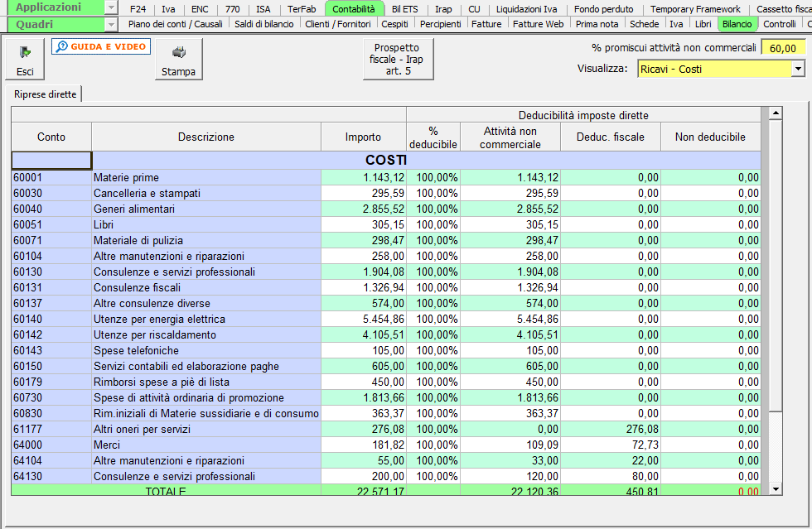This screenshot has height=529, width=812.
Task: Switch to the Contabilità tab
Action: [x=355, y=7]
